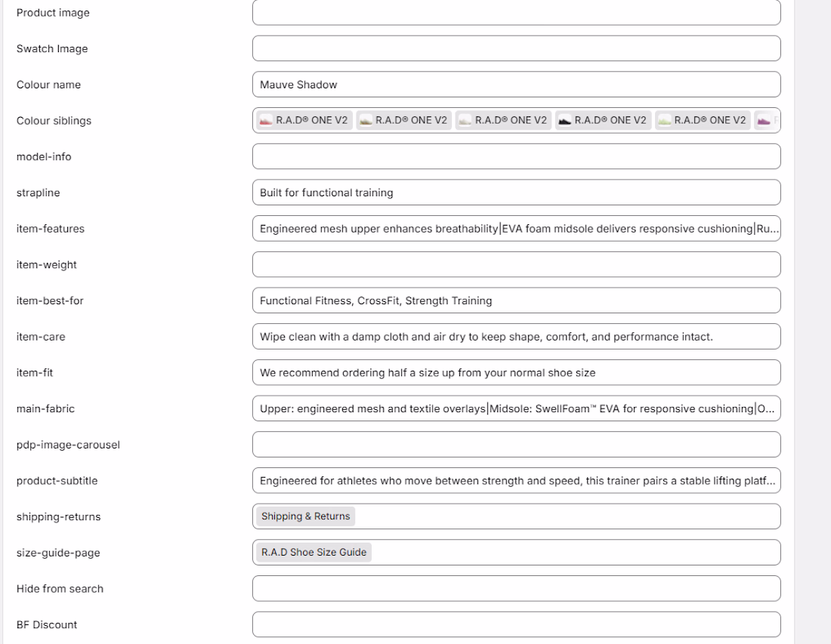This screenshot has width=831, height=644.
Task: Open the R.A.D Shoe Size Guide chip
Action: click(314, 553)
